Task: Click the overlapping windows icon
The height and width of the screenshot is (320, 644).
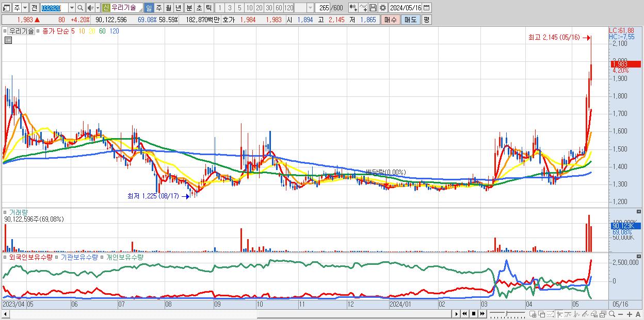Action: (x=541, y=314)
